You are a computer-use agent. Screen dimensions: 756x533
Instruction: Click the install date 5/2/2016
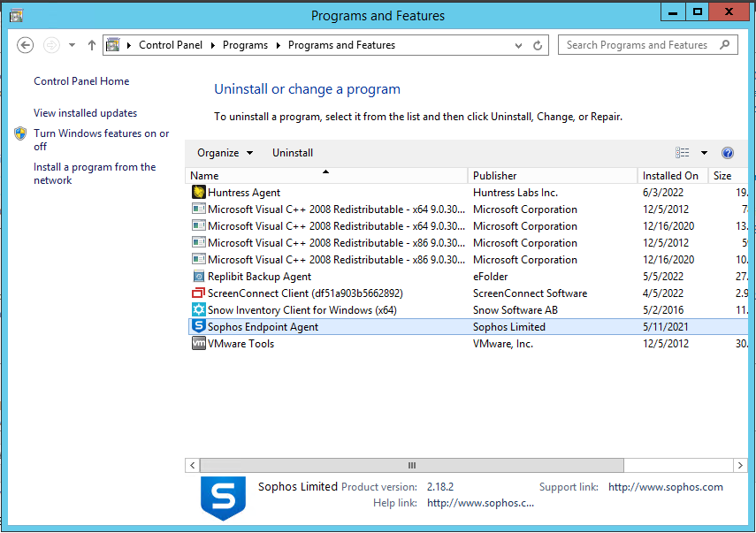(x=663, y=310)
